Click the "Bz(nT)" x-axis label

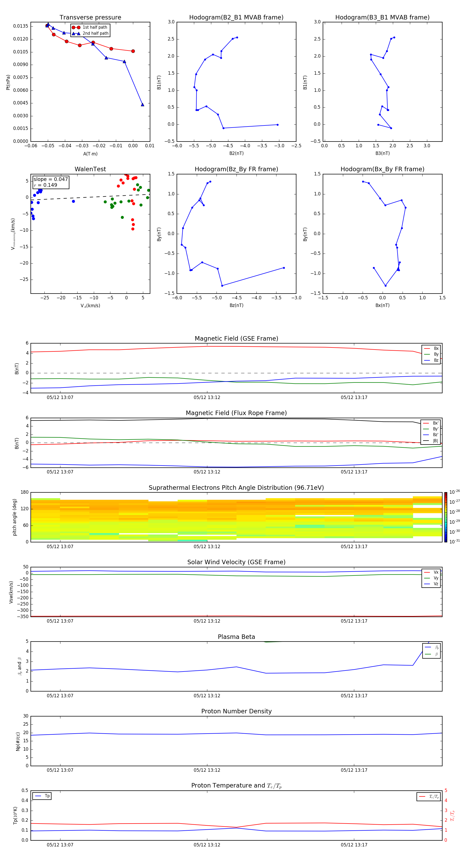pos(236,305)
